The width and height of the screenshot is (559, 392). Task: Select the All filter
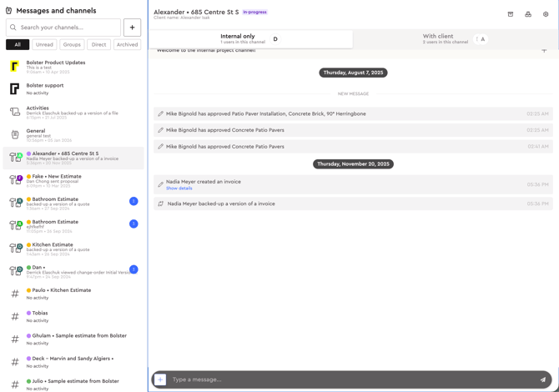pos(17,44)
